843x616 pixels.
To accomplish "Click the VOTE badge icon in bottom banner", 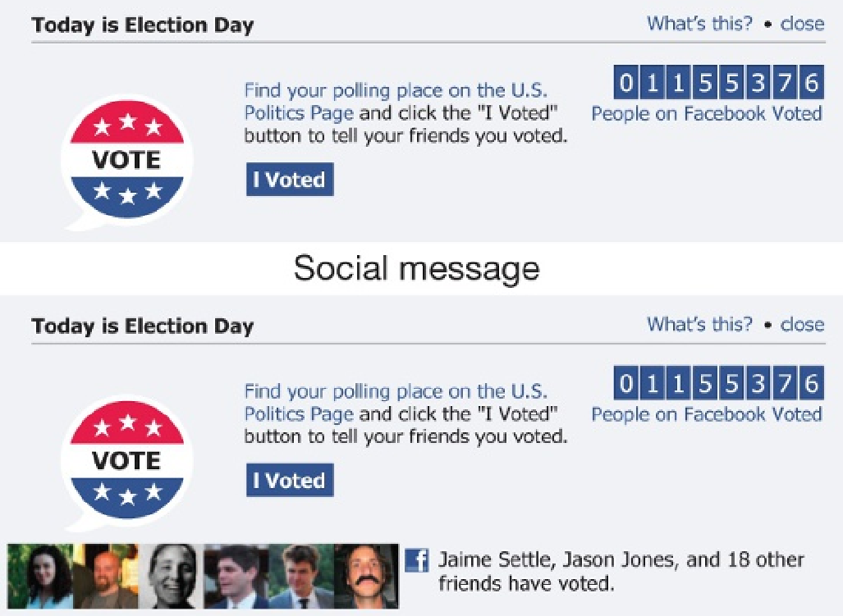I will click(x=127, y=463).
